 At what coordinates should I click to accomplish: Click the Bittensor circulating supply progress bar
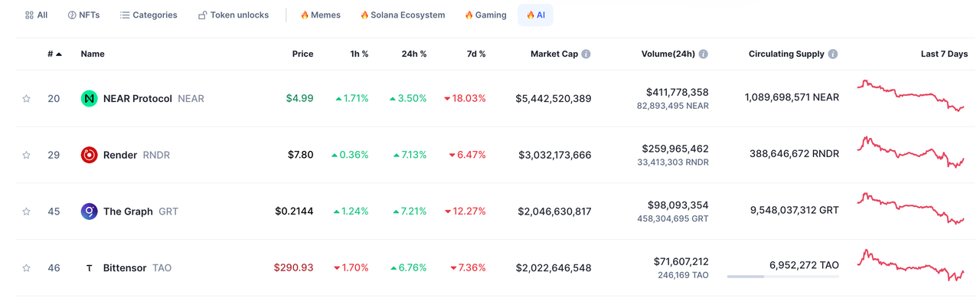point(782,277)
